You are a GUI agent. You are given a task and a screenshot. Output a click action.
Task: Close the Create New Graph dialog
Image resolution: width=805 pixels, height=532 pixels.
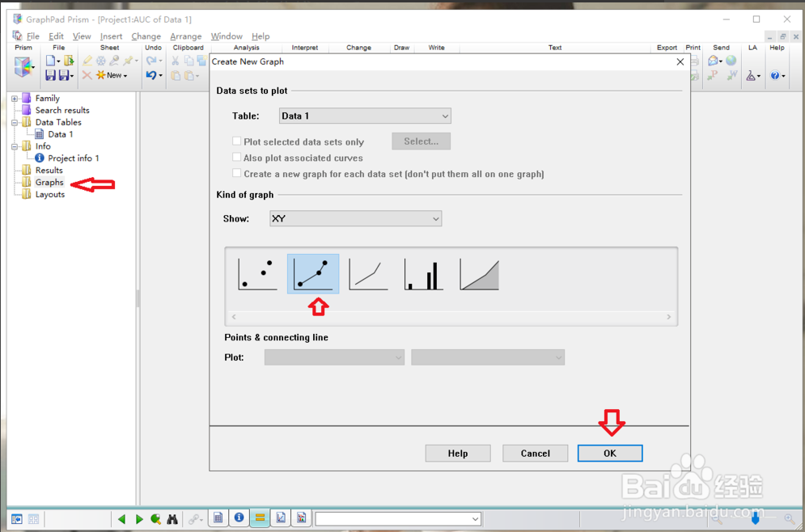point(680,61)
